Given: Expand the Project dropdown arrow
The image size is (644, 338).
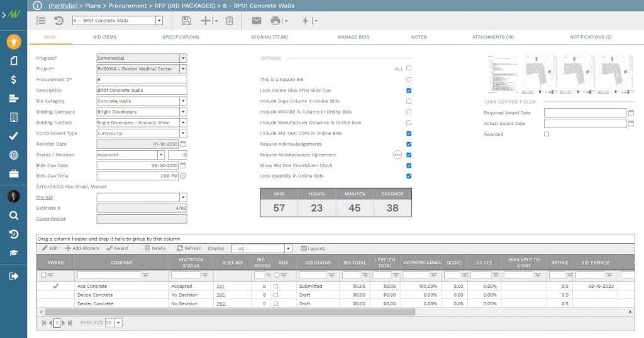Looking at the screenshot, I should point(183,69).
